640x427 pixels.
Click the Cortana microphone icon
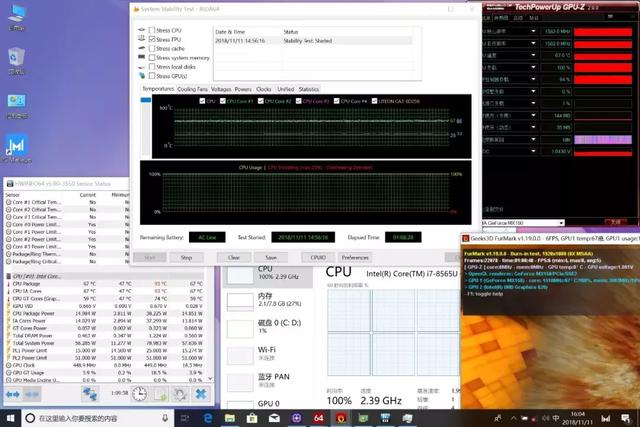165,418
